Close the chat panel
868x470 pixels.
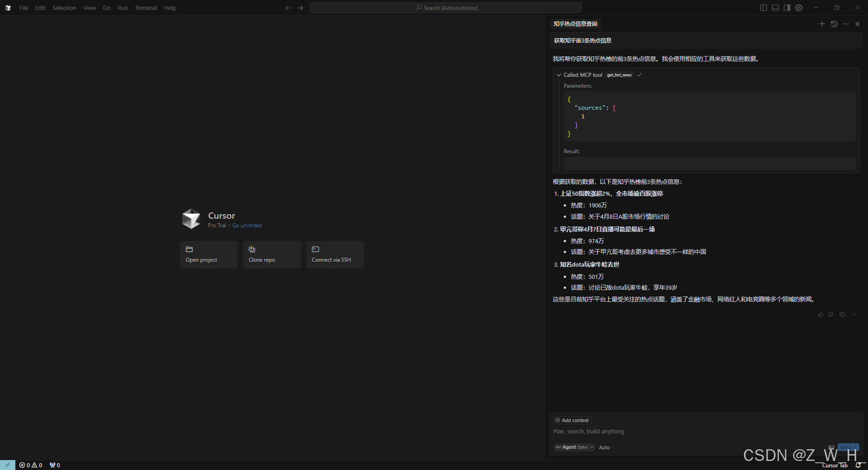[858, 24]
